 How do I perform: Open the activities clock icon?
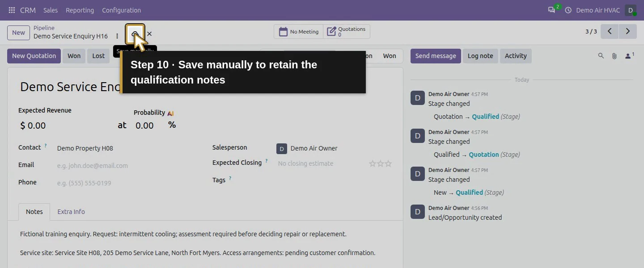tap(568, 10)
